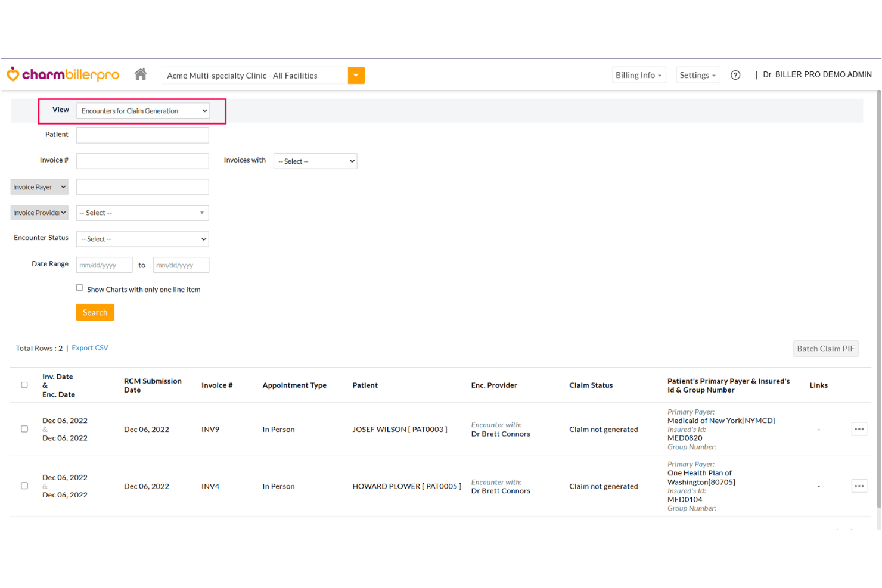Click the Invoice # input field
The height and width of the screenshot is (588, 882).
click(142, 161)
